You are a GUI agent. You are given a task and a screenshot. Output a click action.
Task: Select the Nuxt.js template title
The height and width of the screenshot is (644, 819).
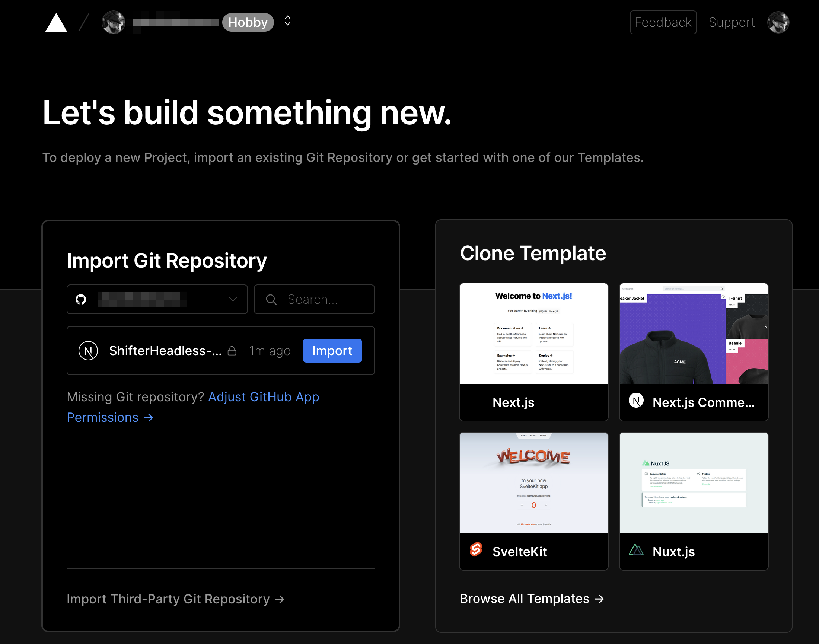coord(673,552)
